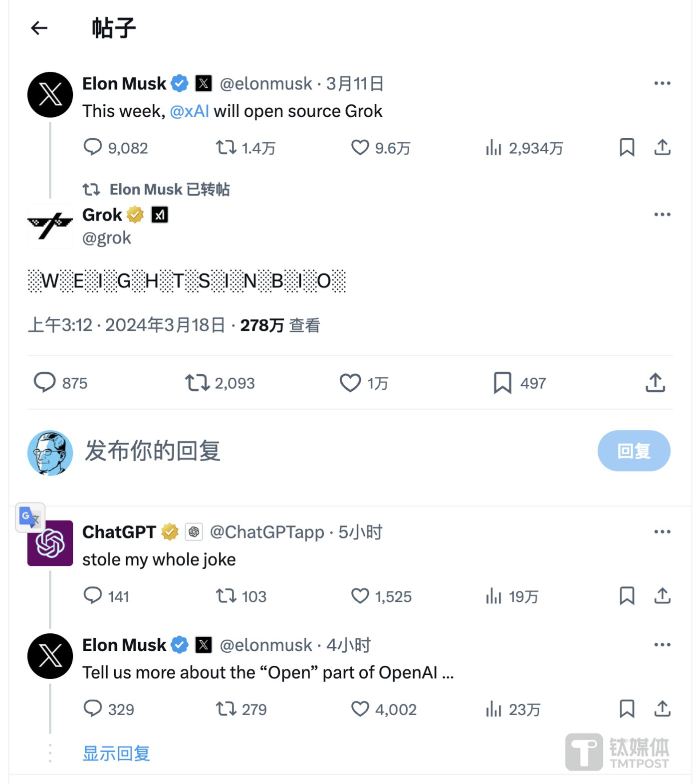This screenshot has height=784, width=698.
Task: Bookmark Elon Musk's top post
Action: [x=626, y=147]
